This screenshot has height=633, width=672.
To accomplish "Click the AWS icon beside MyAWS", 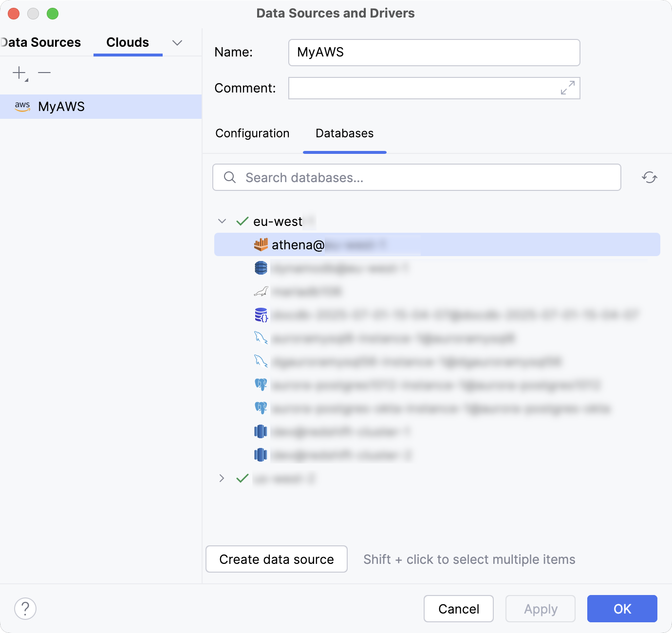I will (x=23, y=106).
